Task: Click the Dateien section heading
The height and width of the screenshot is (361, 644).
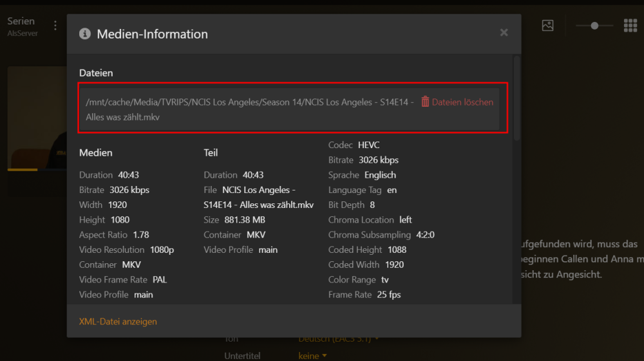Action: [96, 73]
